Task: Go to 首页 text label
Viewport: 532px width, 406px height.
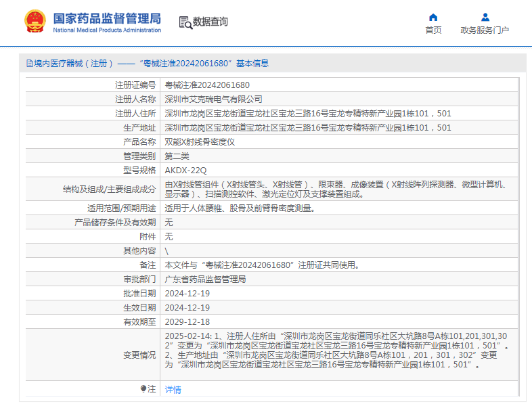Action: tap(433, 30)
